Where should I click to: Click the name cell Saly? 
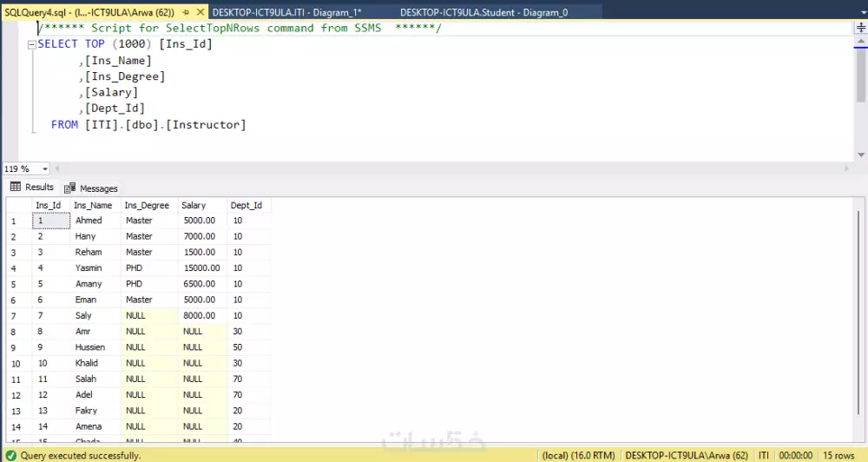click(x=95, y=315)
